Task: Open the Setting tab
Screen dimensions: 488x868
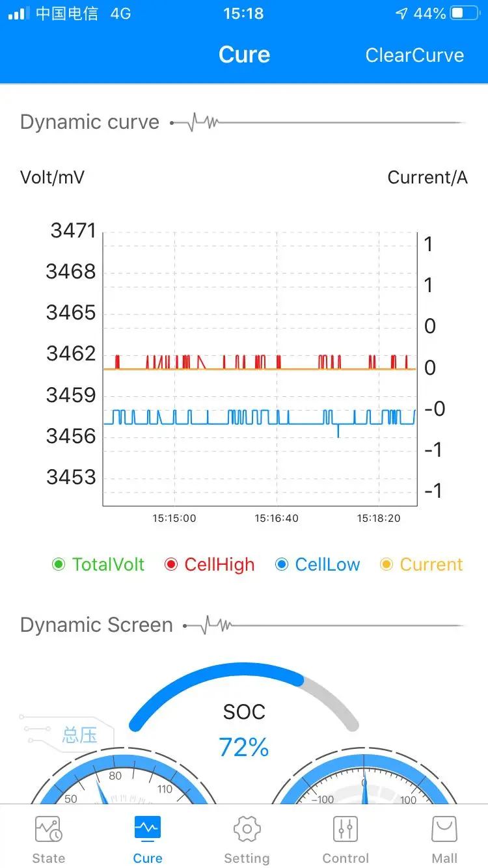Action: click(x=247, y=839)
